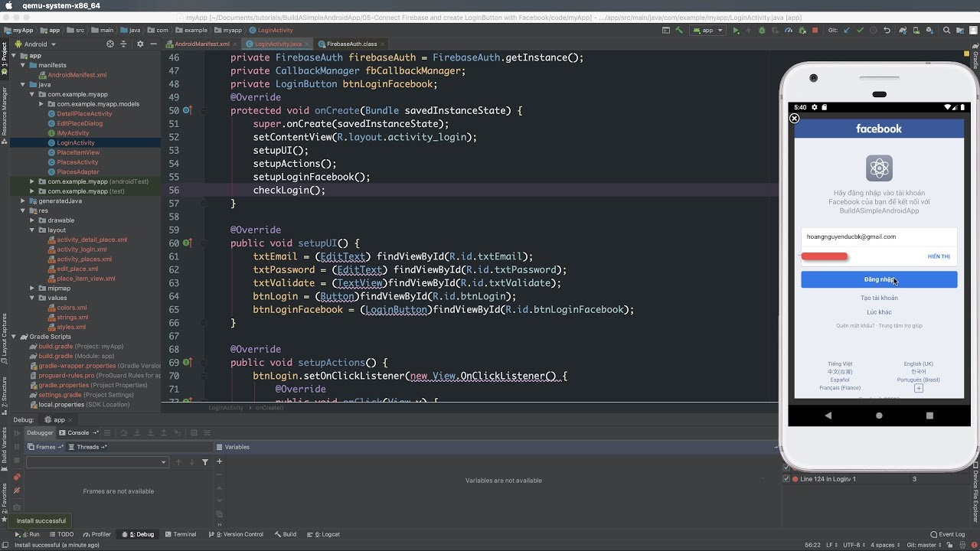Select English (UK) language on emulator

click(918, 364)
